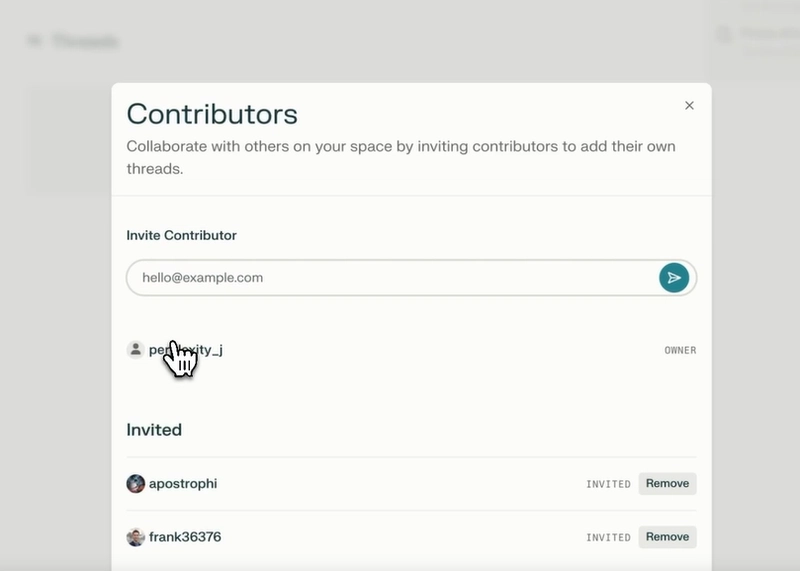
Task: Open the apostrophi username
Action: 183,483
